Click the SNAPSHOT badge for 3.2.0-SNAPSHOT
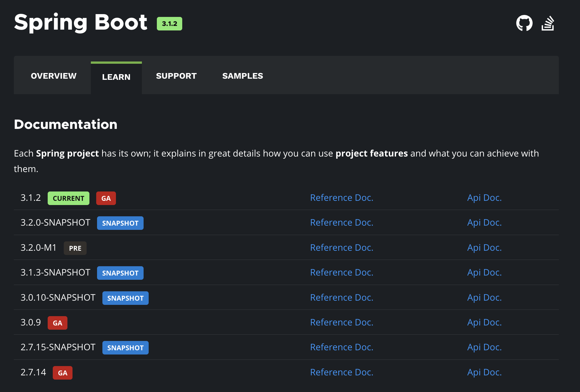The width and height of the screenshot is (580, 392). pyautogui.click(x=120, y=223)
